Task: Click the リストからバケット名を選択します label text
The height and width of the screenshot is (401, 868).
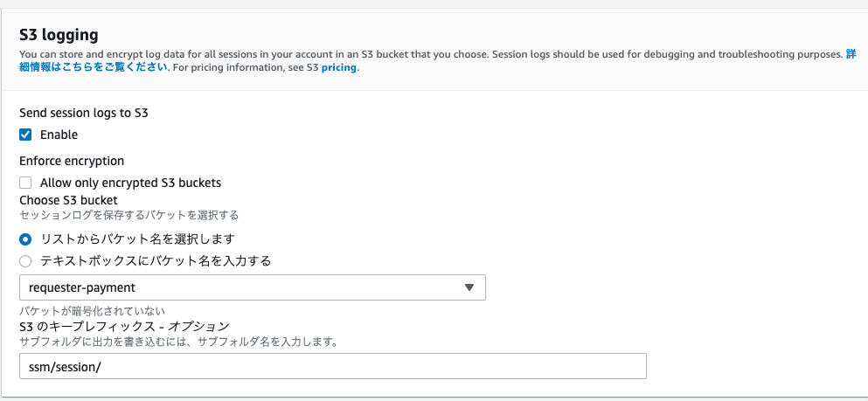Action: (138, 239)
